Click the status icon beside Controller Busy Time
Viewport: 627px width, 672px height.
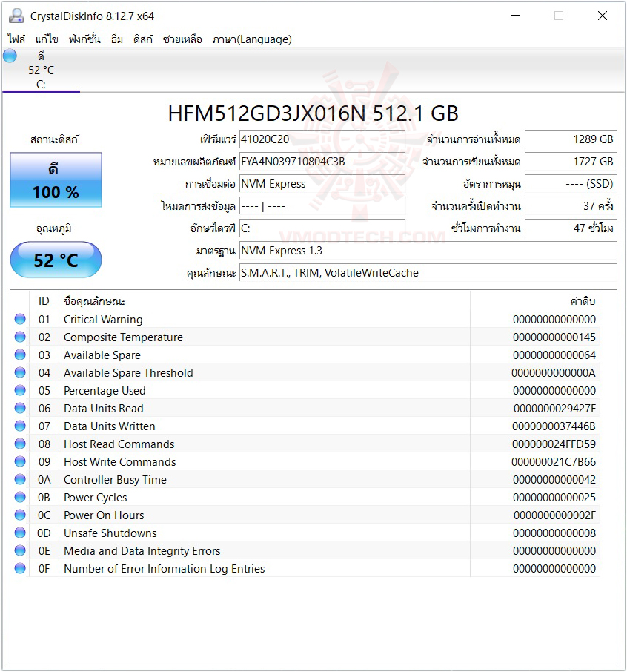[x=20, y=479]
